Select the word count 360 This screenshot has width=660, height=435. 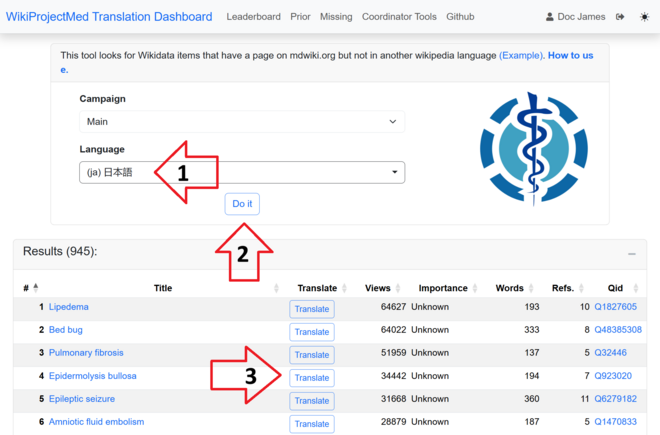pyautogui.click(x=532, y=399)
